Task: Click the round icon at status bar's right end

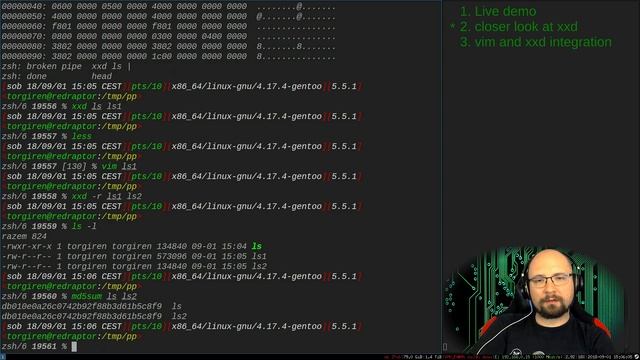Action: pos(636,357)
